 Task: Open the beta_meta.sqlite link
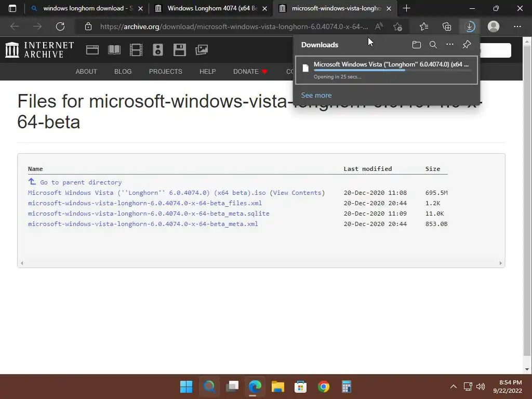[149, 214]
